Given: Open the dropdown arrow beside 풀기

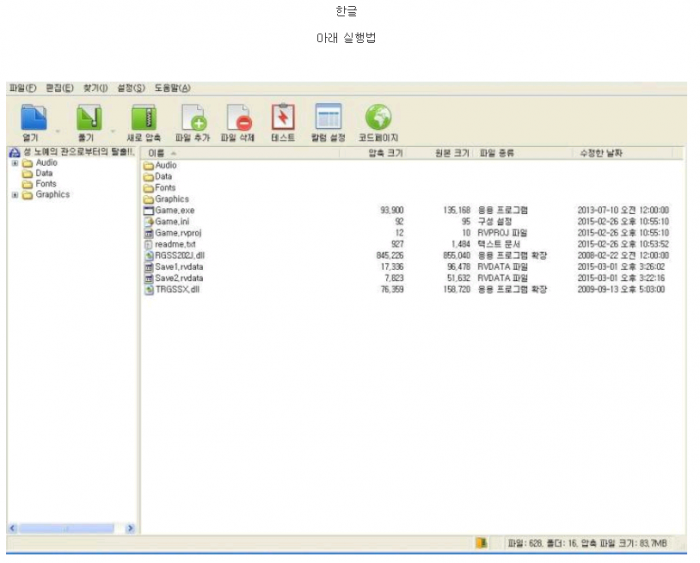Looking at the screenshot, I should (112, 130).
